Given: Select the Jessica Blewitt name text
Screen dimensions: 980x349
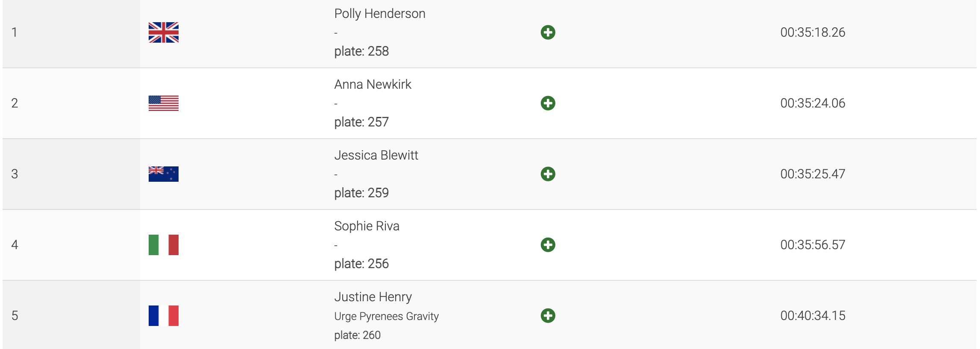Looking at the screenshot, I should click(x=376, y=155).
